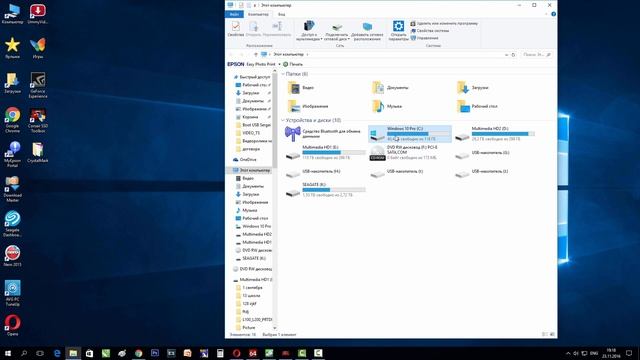Image resolution: width=640 pixels, height=360 pixels.
Task: Open Opera desktop shortcut
Action: coord(12,325)
